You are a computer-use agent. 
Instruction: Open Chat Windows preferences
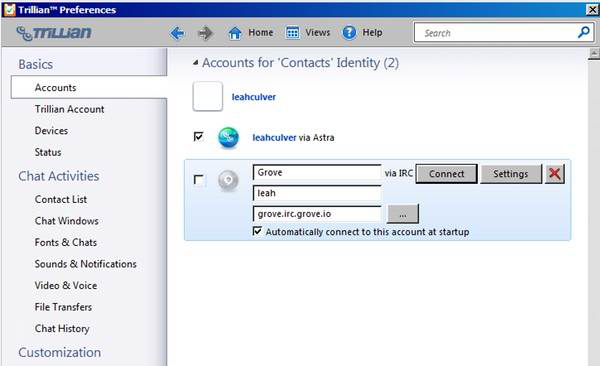(67, 221)
